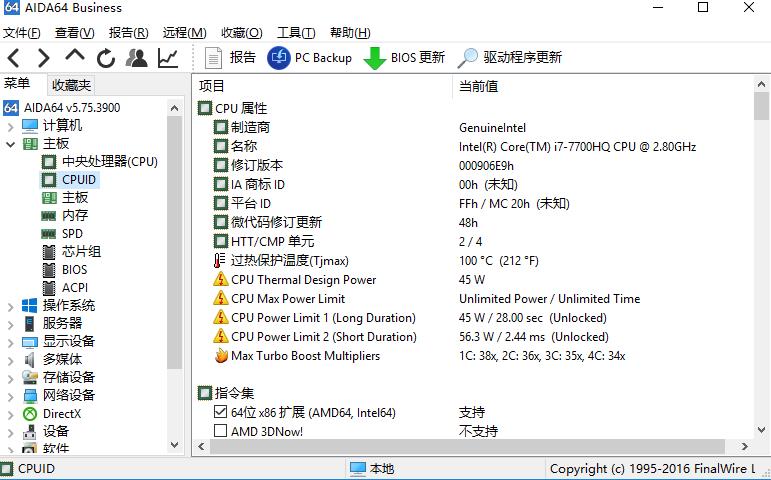Image resolution: width=771 pixels, height=480 pixels.
Task: Click the details horizontal scrollbar right arrow
Action: 744,447
